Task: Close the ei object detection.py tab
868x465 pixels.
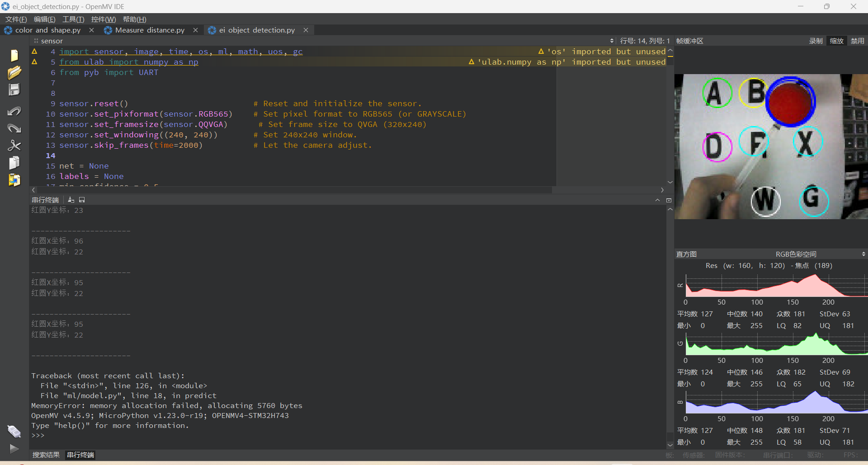Action: coord(306,30)
